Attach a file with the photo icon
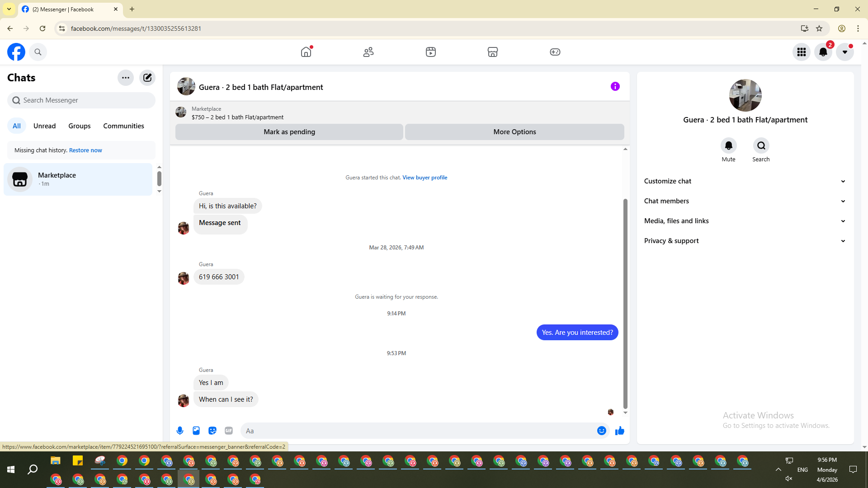The image size is (868, 488). click(x=196, y=431)
